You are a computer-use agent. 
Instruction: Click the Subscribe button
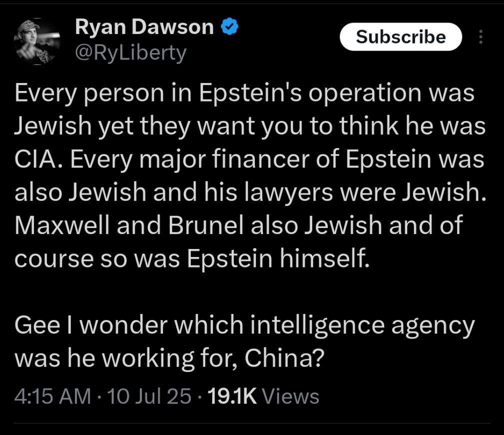(x=401, y=36)
